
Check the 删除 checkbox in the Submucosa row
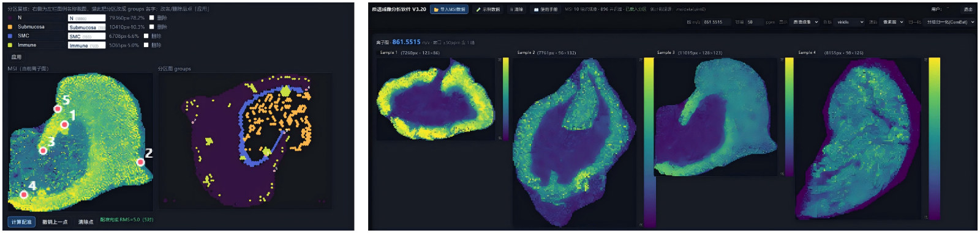pyautogui.click(x=152, y=27)
